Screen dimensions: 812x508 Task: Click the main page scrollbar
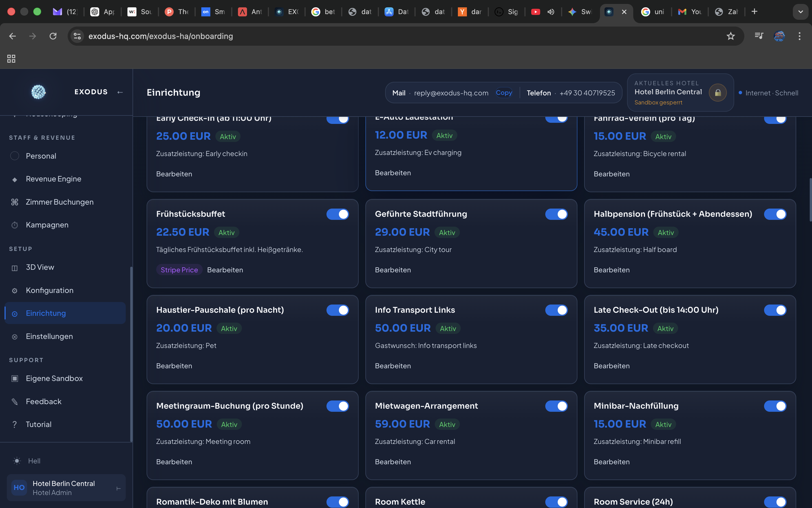pos(810,200)
